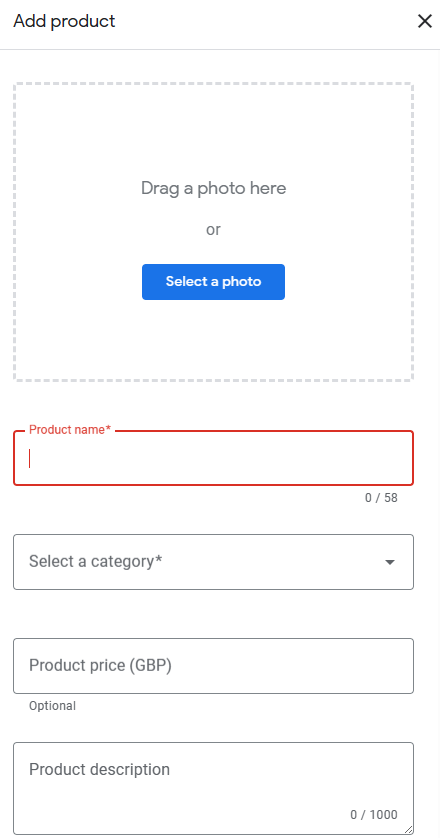Click the 'or' text in upload area
Screen dimensions: 440x838
(213, 230)
